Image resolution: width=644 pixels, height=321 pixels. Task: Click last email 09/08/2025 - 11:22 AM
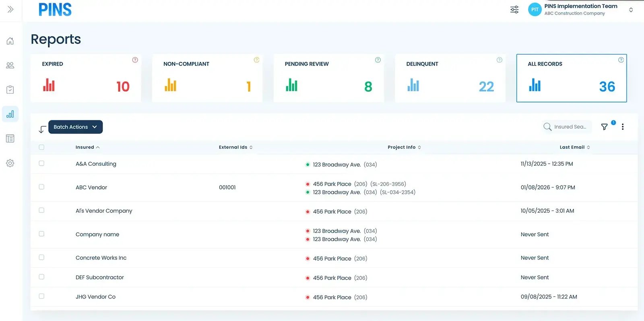tap(549, 297)
